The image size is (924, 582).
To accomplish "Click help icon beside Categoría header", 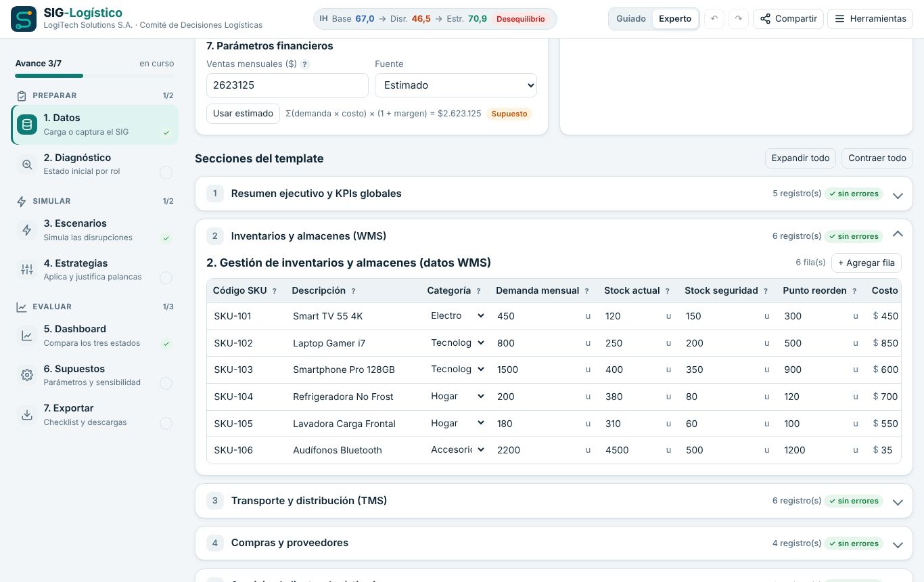I will [x=478, y=291].
